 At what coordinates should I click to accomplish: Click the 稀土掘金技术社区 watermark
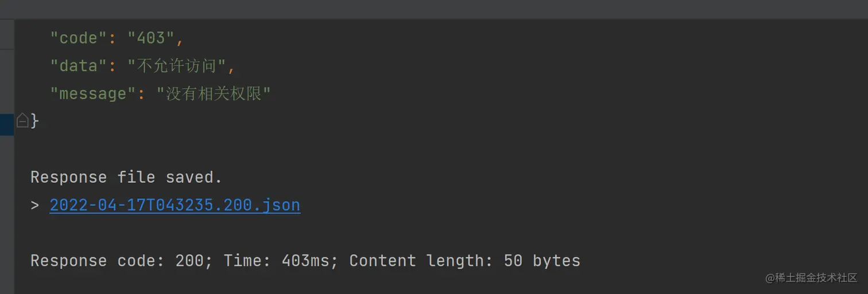(811, 278)
